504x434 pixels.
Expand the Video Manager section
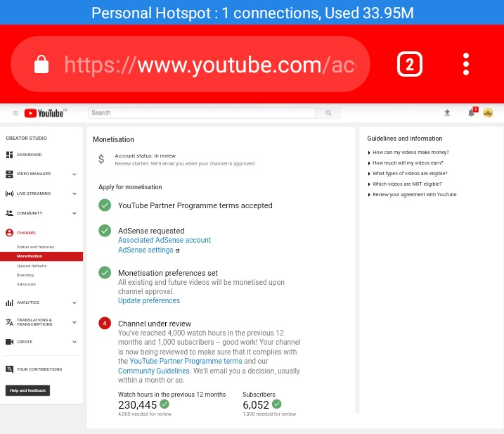click(x=75, y=174)
